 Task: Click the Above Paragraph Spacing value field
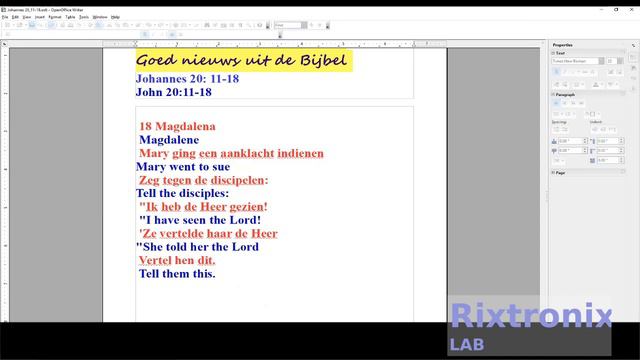(x=571, y=141)
